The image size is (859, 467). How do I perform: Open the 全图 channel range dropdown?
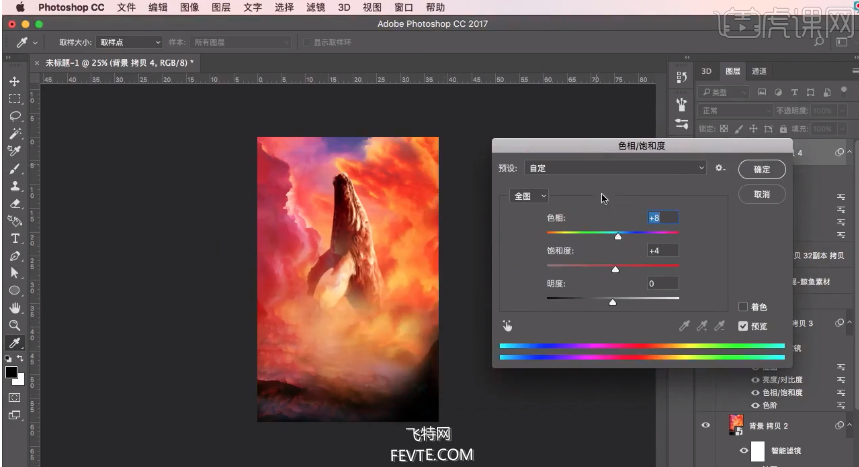[x=529, y=196]
